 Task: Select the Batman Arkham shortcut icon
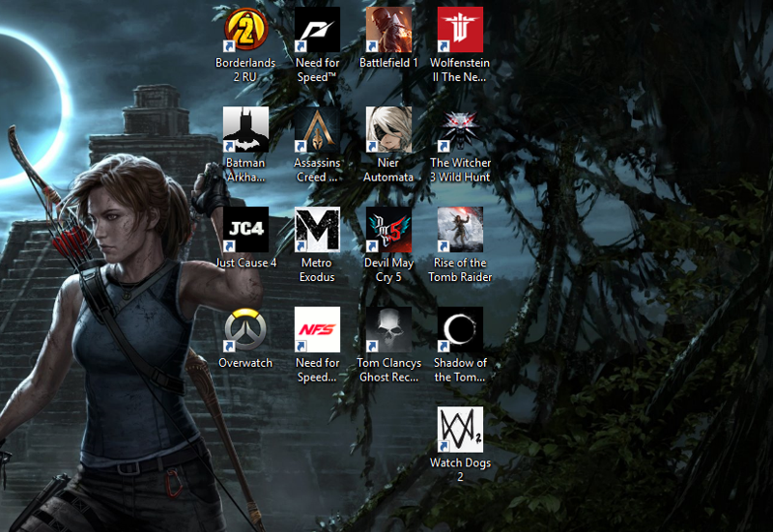pyautogui.click(x=245, y=129)
